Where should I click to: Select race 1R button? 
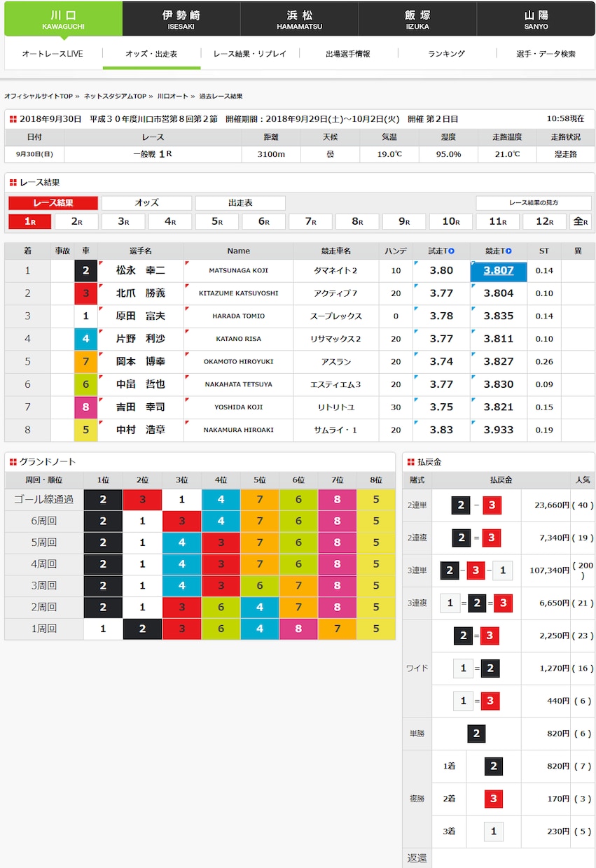coord(29,222)
